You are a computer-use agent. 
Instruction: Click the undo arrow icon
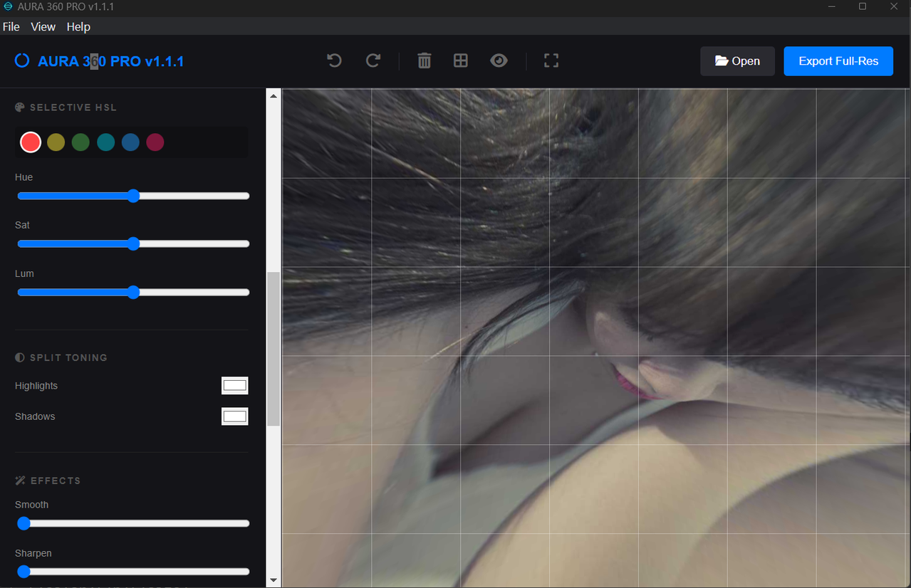coord(334,61)
